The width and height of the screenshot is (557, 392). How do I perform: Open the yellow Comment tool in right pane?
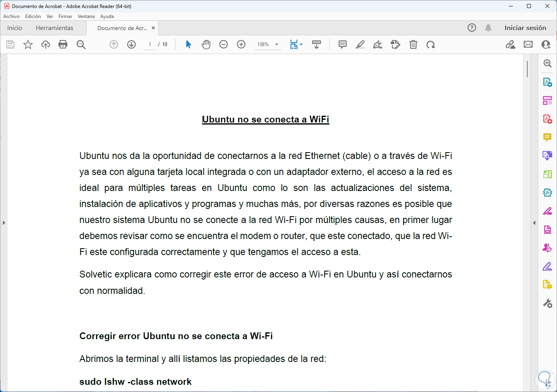point(547,137)
